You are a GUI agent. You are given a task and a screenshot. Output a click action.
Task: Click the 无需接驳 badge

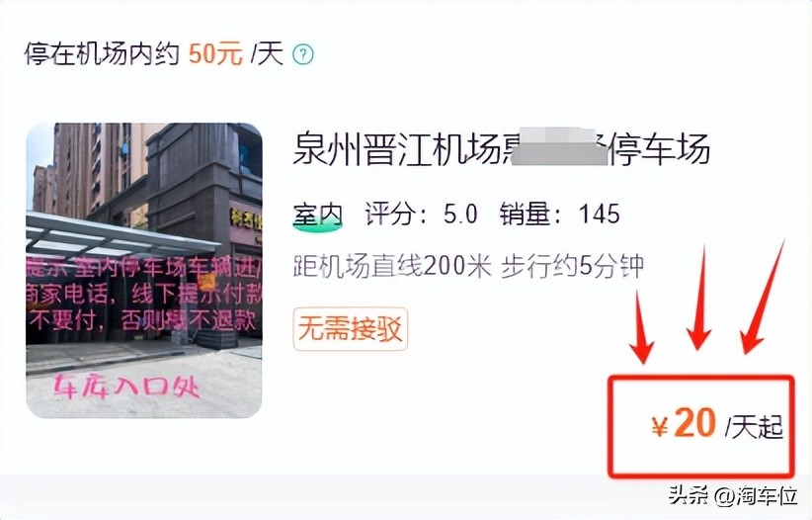[351, 329]
